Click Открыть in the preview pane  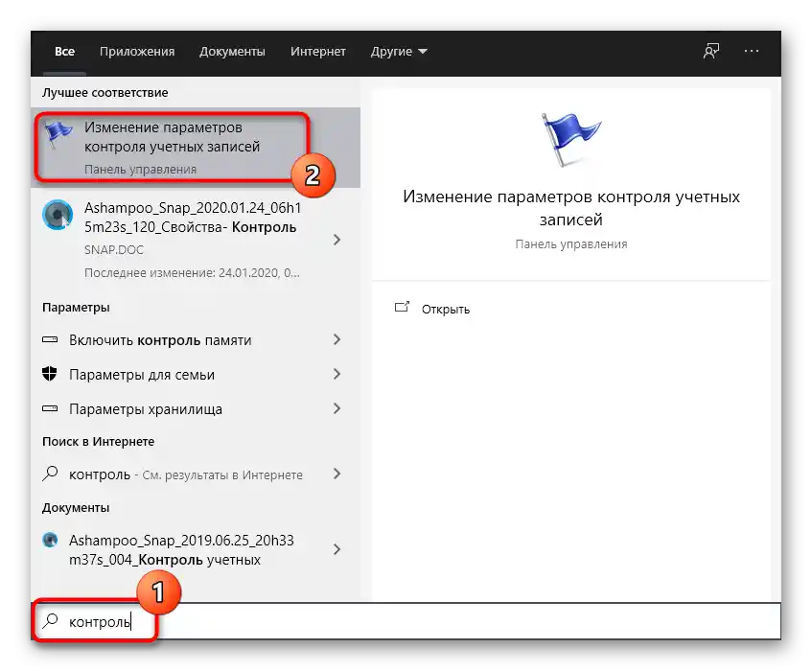446,309
